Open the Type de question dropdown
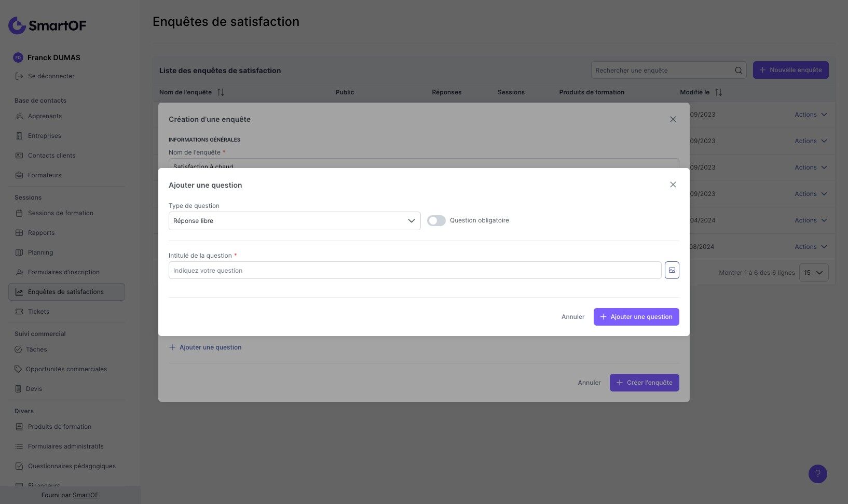The image size is (848, 504). (x=294, y=221)
